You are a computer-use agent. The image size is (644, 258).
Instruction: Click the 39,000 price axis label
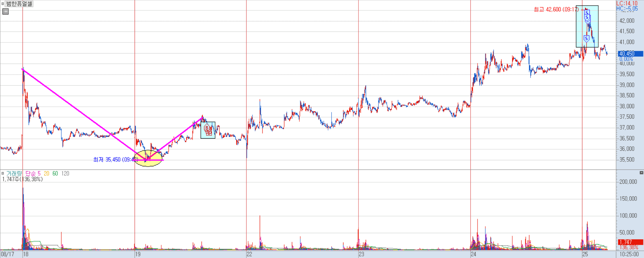(627, 85)
